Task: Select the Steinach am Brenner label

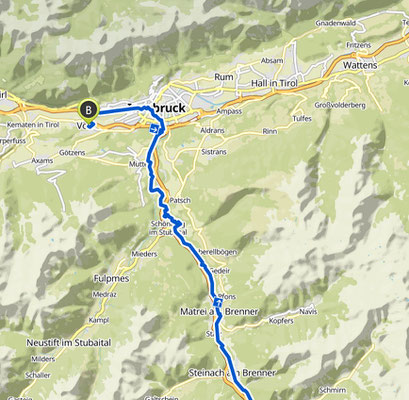Action: 232,373
